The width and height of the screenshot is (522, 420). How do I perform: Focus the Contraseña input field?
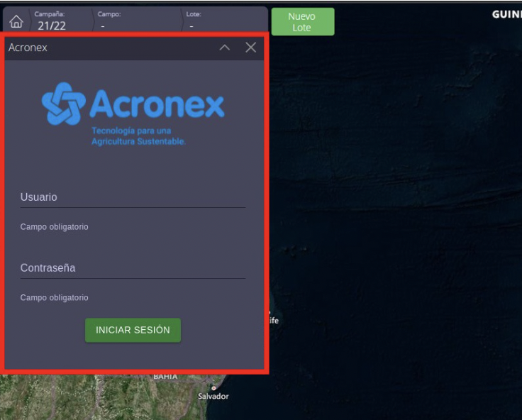[133, 268]
